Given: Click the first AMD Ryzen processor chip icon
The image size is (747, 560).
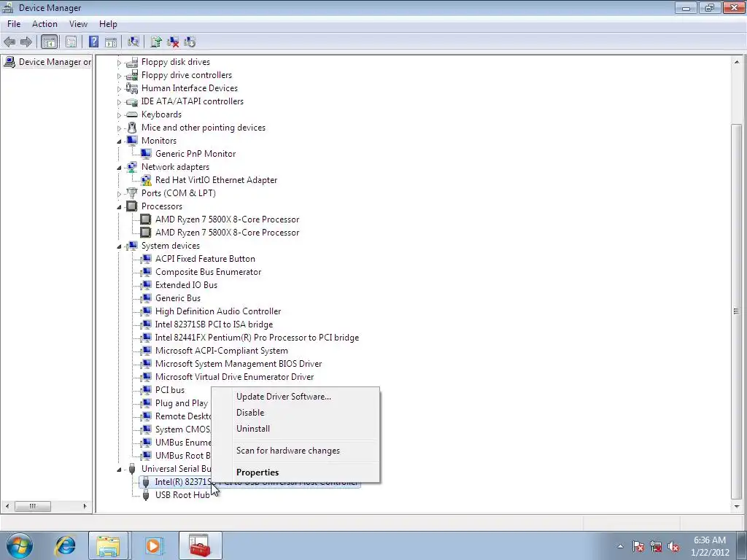Looking at the screenshot, I should (x=146, y=219).
